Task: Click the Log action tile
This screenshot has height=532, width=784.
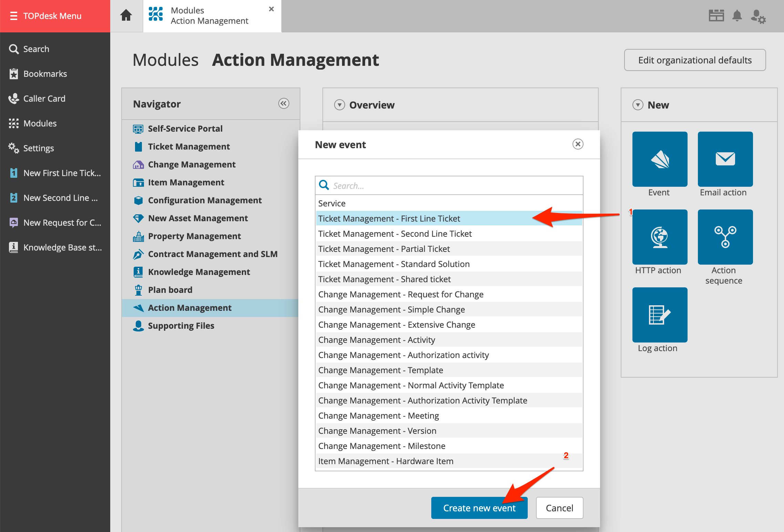Action: coord(660,315)
